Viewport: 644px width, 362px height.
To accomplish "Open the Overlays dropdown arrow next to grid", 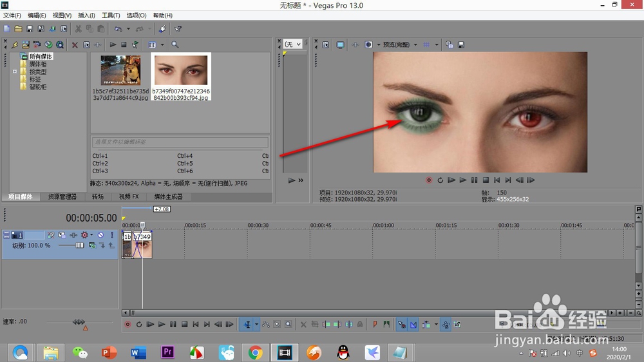I will [437, 44].
